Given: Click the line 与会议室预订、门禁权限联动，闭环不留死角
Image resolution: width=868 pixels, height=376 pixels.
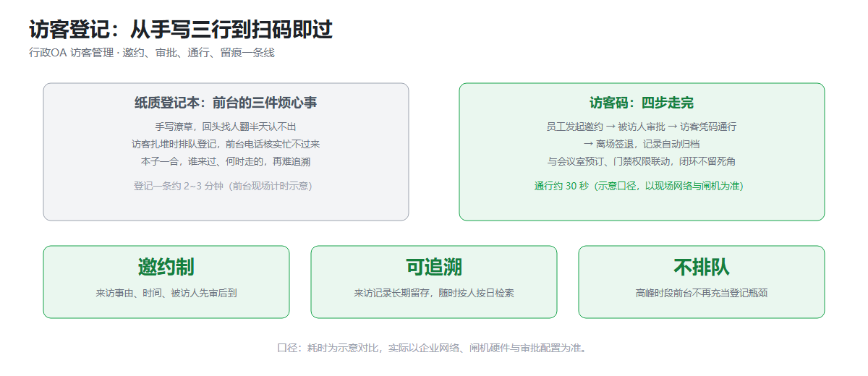Looking at the screenshot, I should (x=642, y=161).
